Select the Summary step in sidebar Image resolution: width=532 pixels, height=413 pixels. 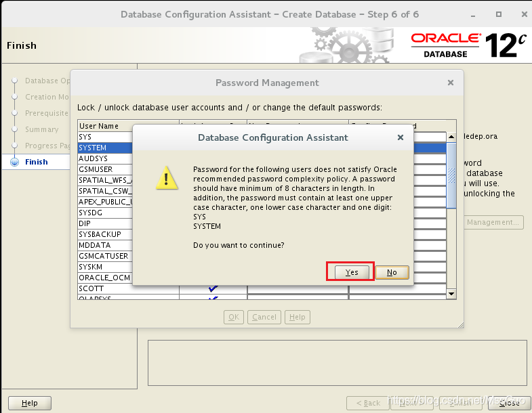click(42, 129)
